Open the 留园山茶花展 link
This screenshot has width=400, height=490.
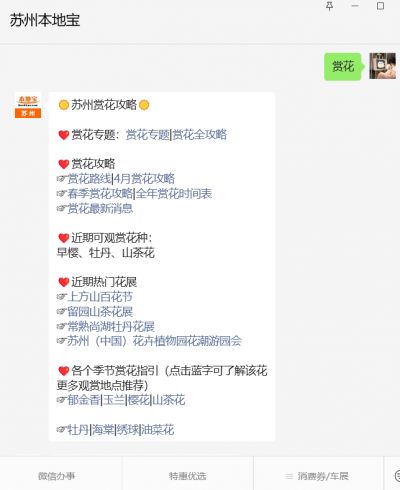click(100, 312)
